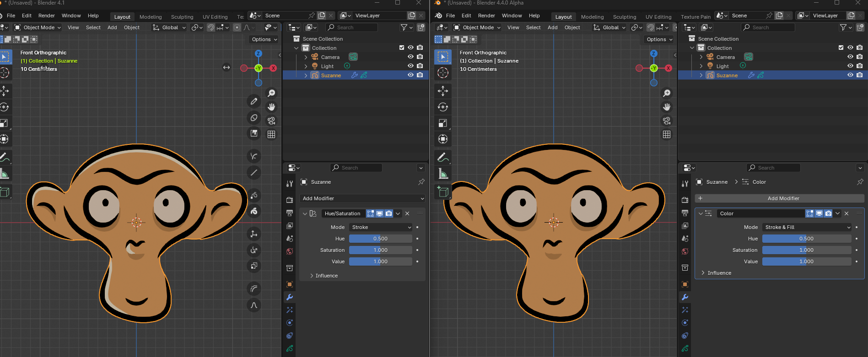Open World properties tab in Blender 4.4
Screen dimensions: 868x357
[685, 251]
